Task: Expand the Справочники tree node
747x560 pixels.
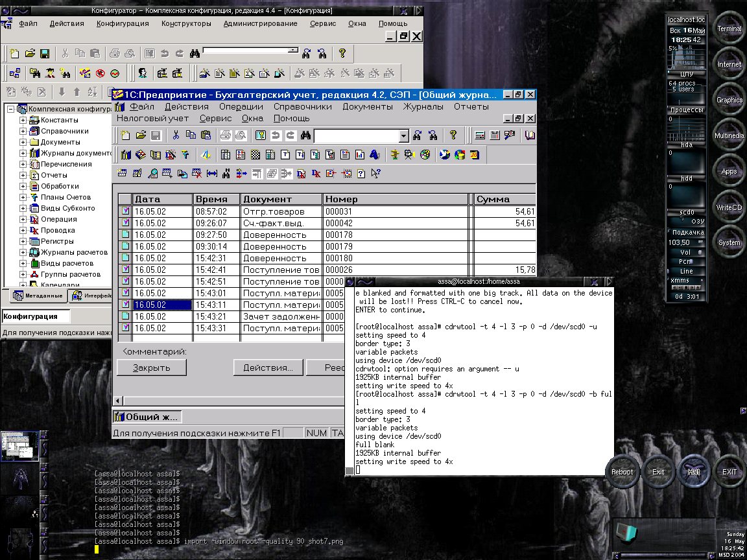Action: pyautogui.click(x=23, y=131)
